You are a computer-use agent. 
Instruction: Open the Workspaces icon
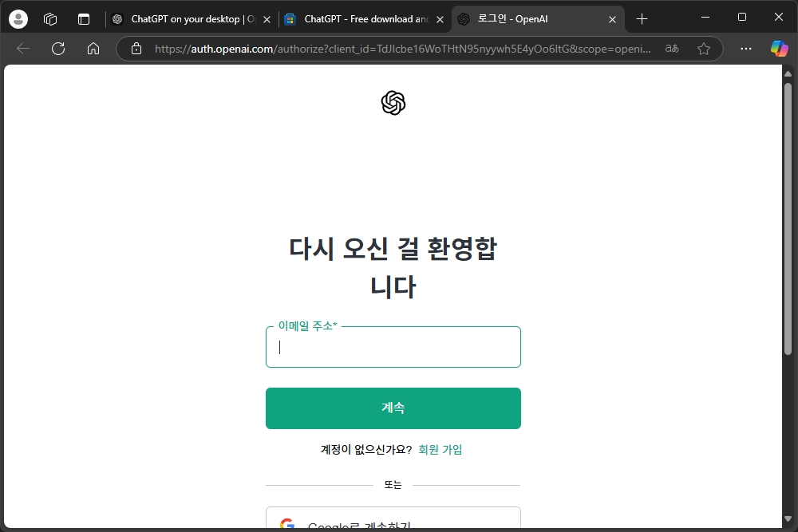point(50,19)
